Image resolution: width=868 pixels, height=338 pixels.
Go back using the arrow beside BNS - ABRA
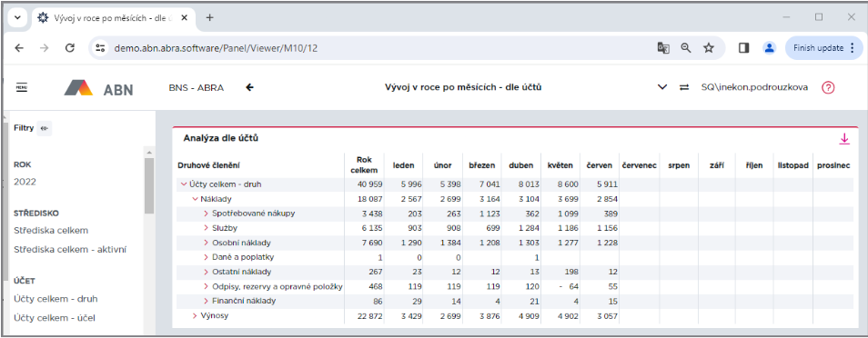(249, 87)
